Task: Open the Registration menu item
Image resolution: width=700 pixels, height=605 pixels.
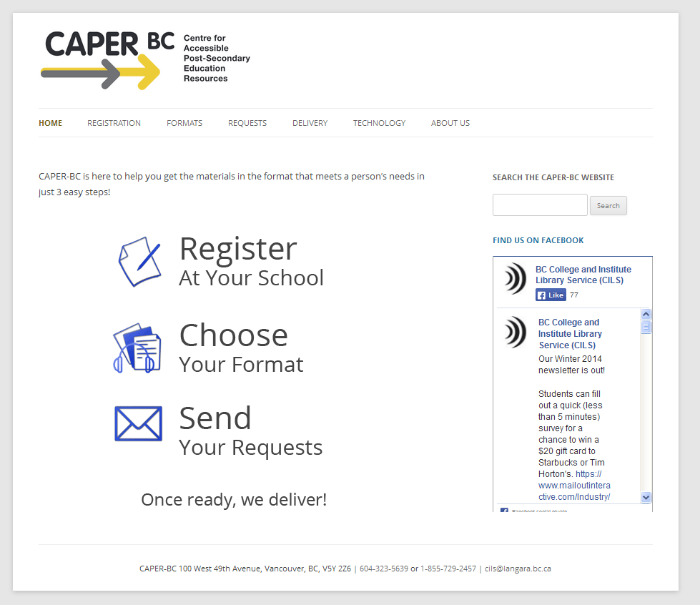Action: pos(114,123)
